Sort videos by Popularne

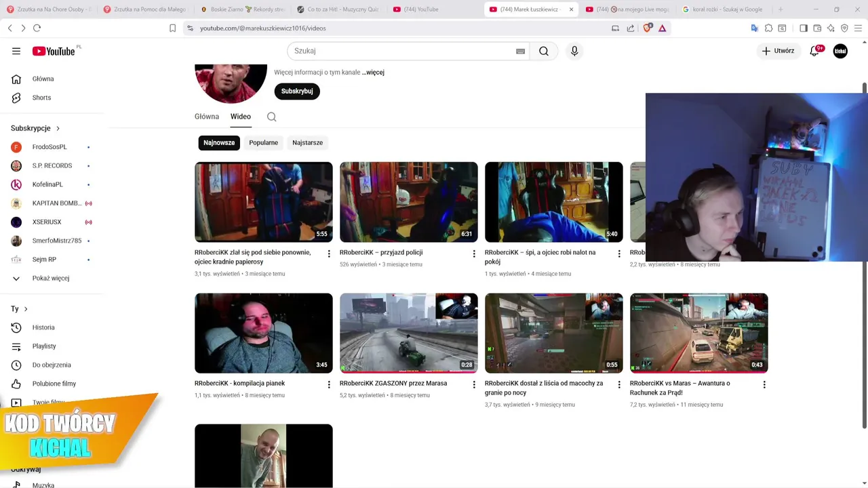pyautogui.click(x=263, y=142)
